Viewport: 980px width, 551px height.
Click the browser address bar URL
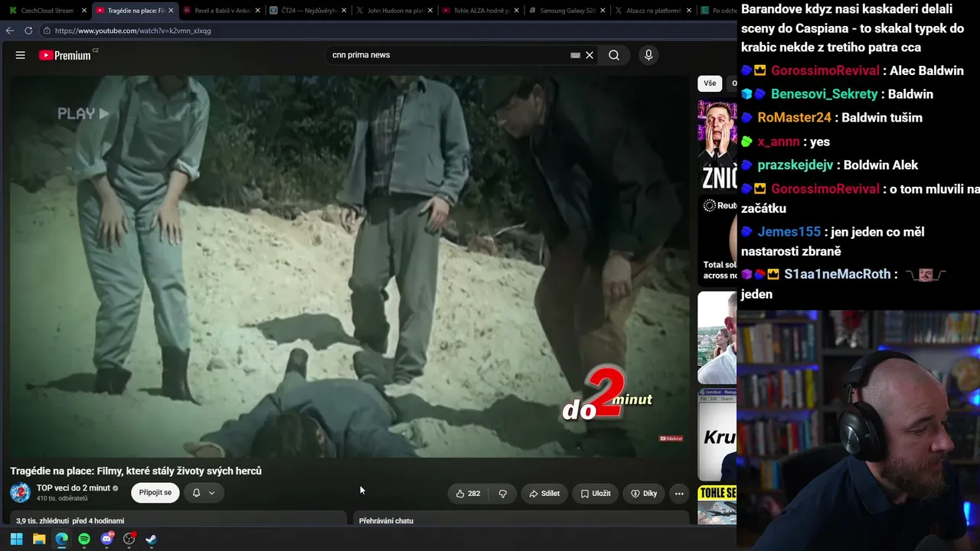133,31
